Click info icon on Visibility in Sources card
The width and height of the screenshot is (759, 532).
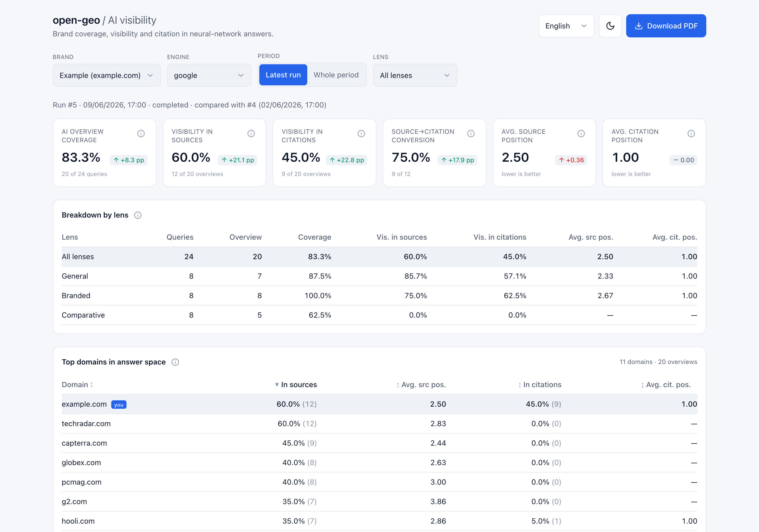pos(251,134)
